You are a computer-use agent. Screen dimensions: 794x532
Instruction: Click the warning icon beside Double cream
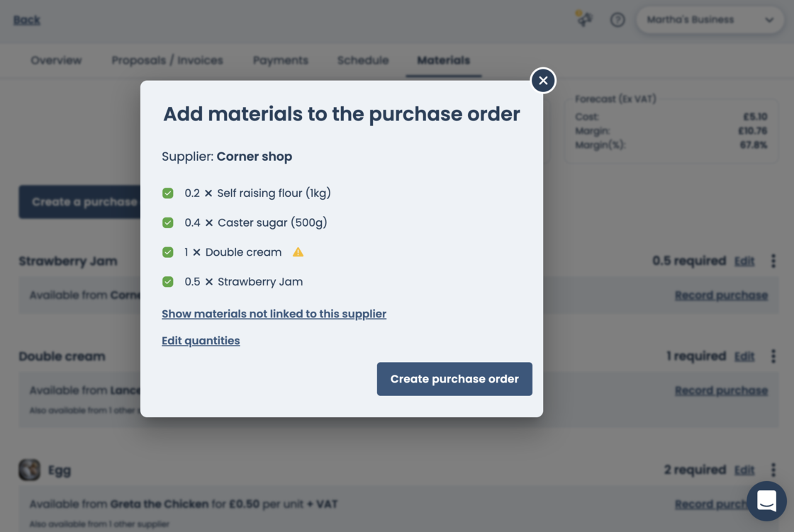pyautogui.click(x=298, y=252)
